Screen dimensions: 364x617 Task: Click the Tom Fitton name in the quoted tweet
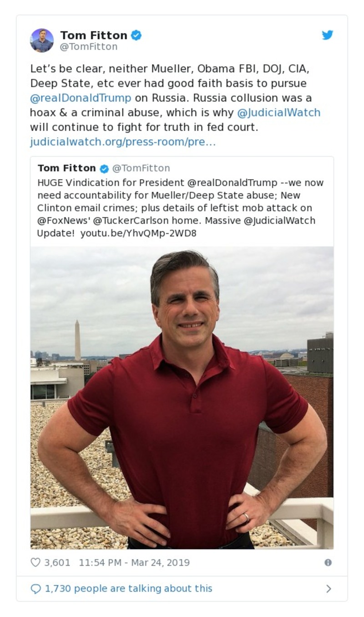point(66,168)
